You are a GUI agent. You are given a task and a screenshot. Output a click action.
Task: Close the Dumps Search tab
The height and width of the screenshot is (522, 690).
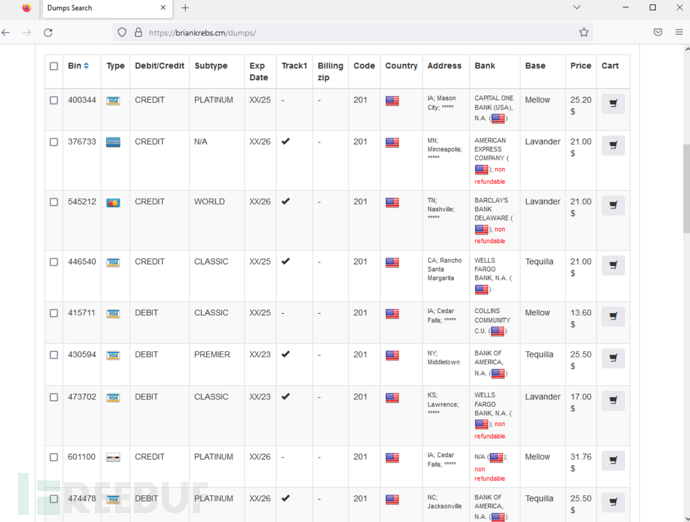click(x=162, y=8)
